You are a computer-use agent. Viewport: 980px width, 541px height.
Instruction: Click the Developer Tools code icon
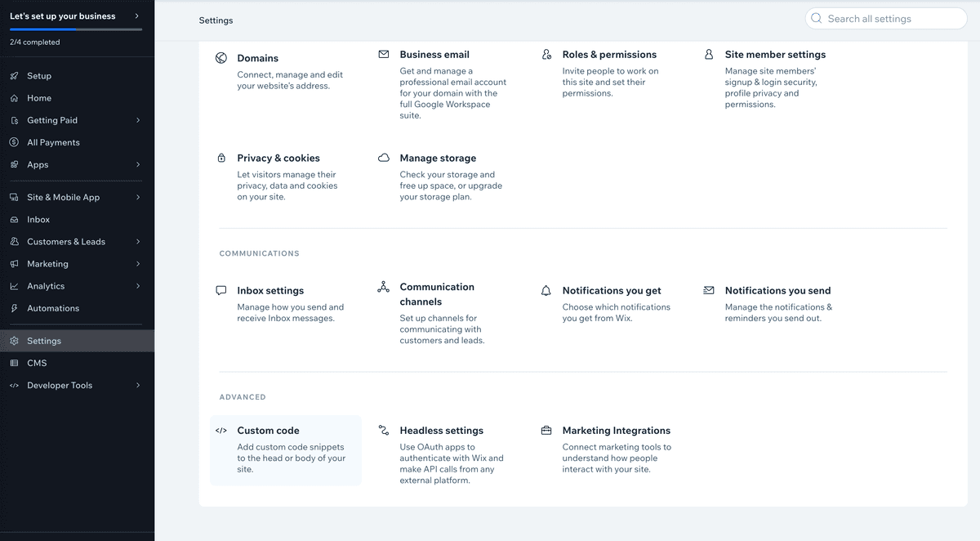coord(14,385)
